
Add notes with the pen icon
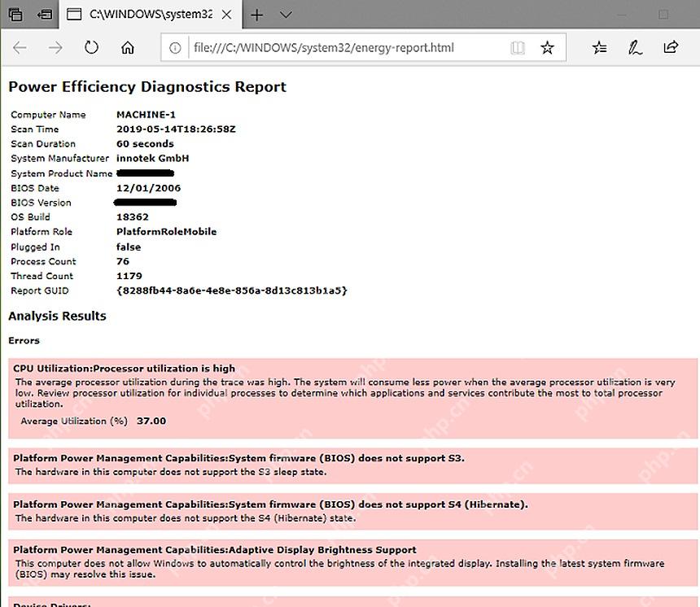pos(635,47)
